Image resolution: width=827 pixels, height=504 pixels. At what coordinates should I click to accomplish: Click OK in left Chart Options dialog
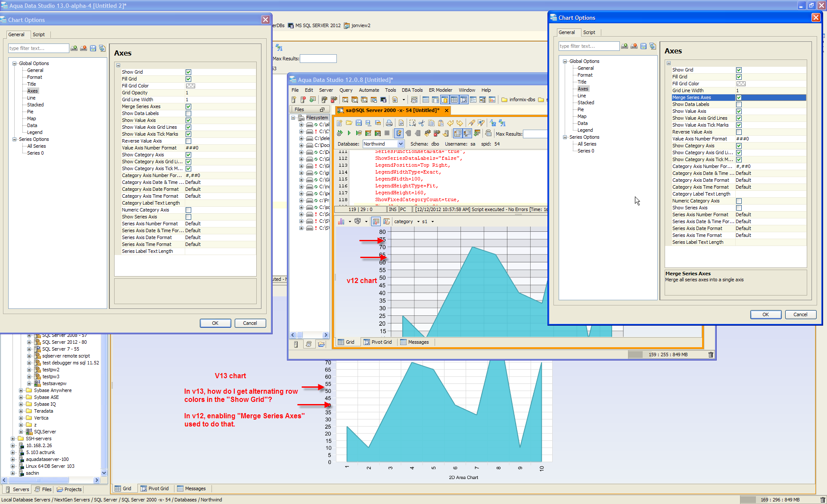coord(215,323)
